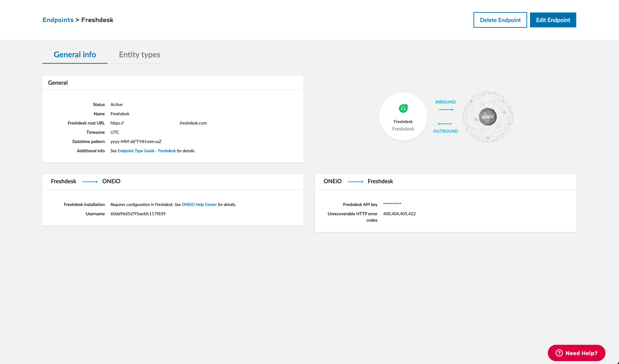
Task: Switch to the Entity types tab
Action: click(140, 54)
